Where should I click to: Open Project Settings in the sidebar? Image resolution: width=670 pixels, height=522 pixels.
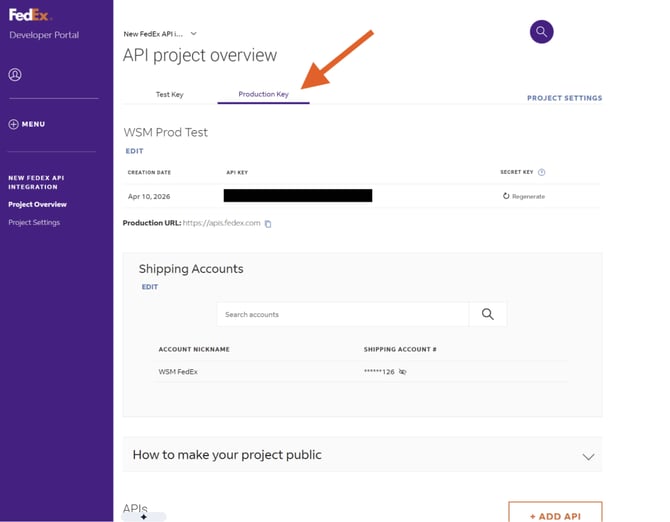click(34, 223)
